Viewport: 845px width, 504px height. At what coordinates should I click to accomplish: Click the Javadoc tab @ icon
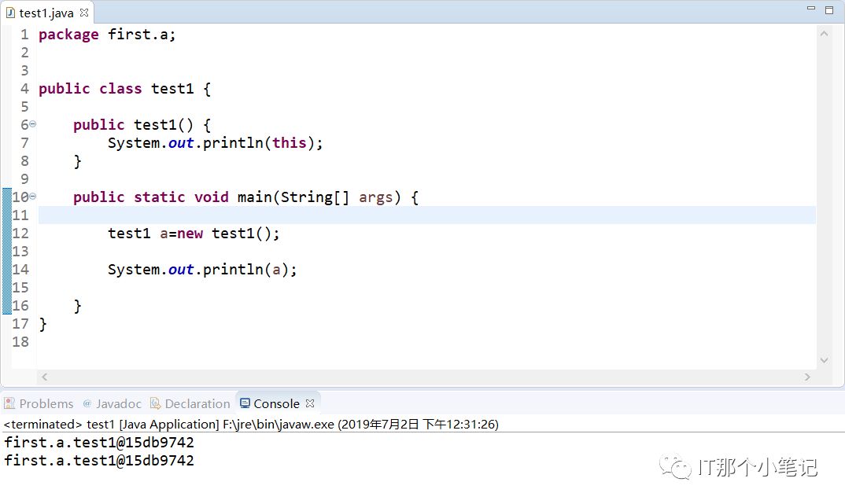87,403
